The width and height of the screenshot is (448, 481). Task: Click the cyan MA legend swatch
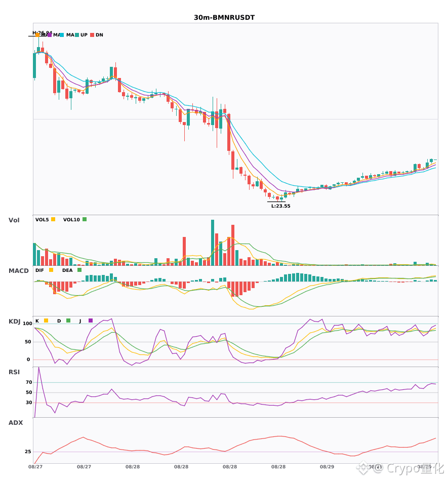pos(62,35)
